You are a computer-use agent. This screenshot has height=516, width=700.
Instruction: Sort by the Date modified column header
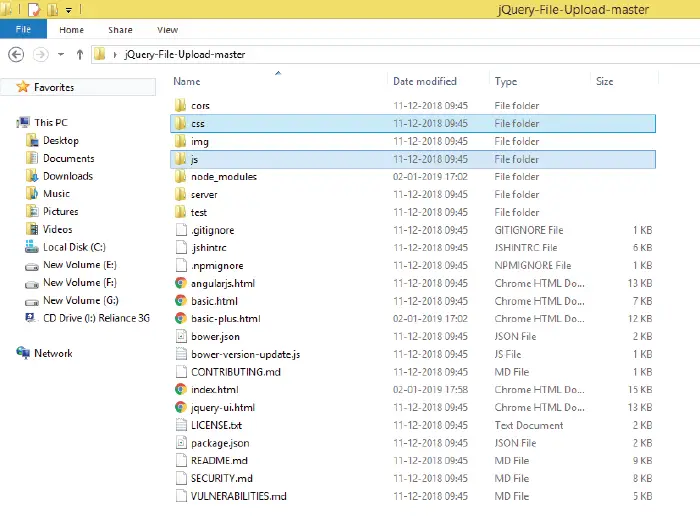click(x=425, y=81)
